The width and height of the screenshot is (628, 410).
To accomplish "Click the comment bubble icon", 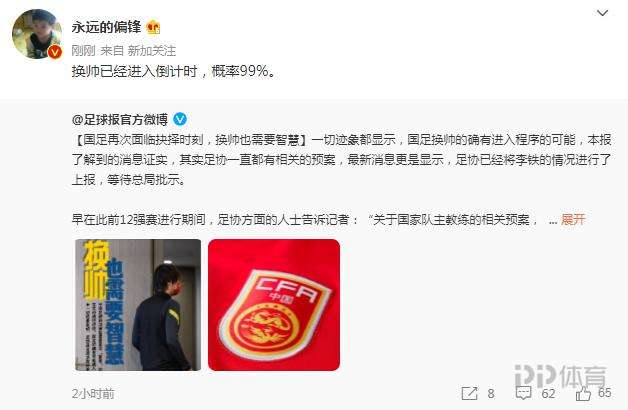I will point(523,393).
